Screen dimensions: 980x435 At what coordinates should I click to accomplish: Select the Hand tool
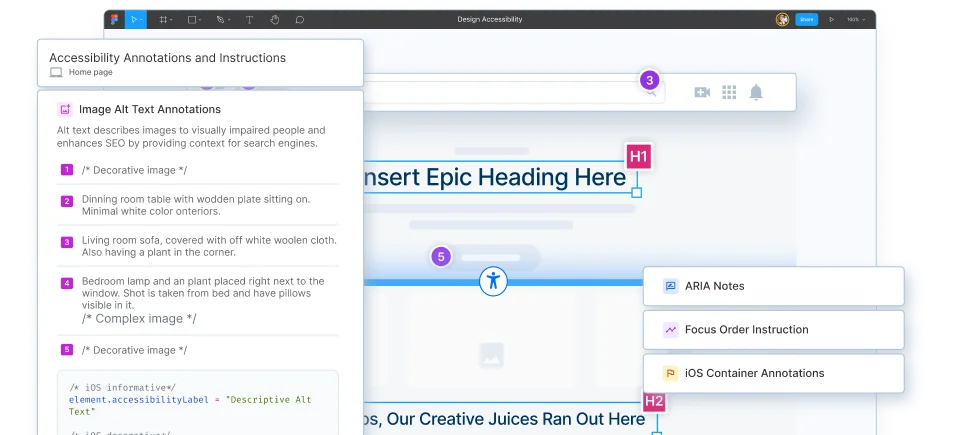tap(274, 19)
